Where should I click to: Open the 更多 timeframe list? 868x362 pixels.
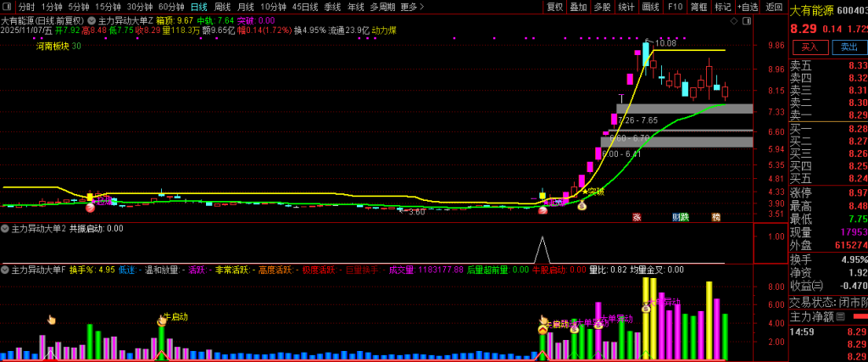[411, 7]
